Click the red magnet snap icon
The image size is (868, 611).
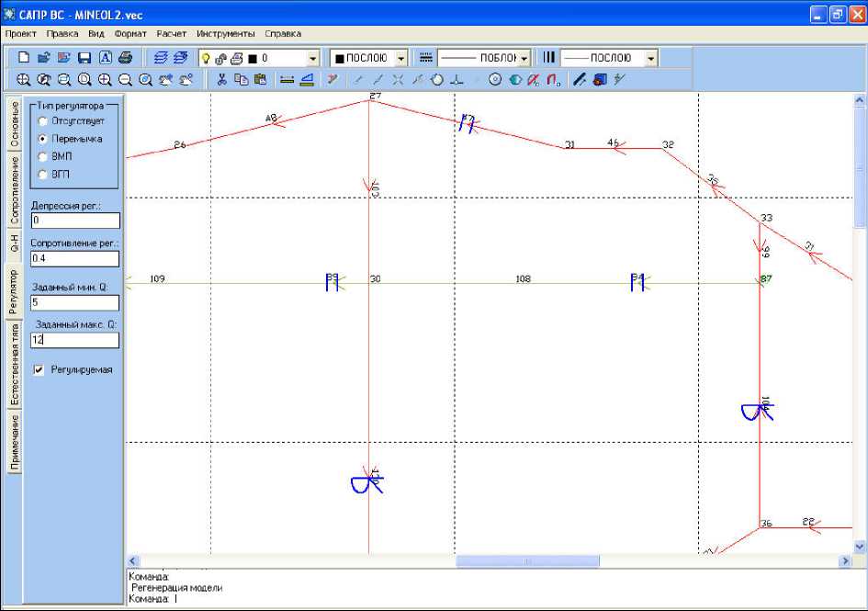pyautogui.click(x=554, y=80)
